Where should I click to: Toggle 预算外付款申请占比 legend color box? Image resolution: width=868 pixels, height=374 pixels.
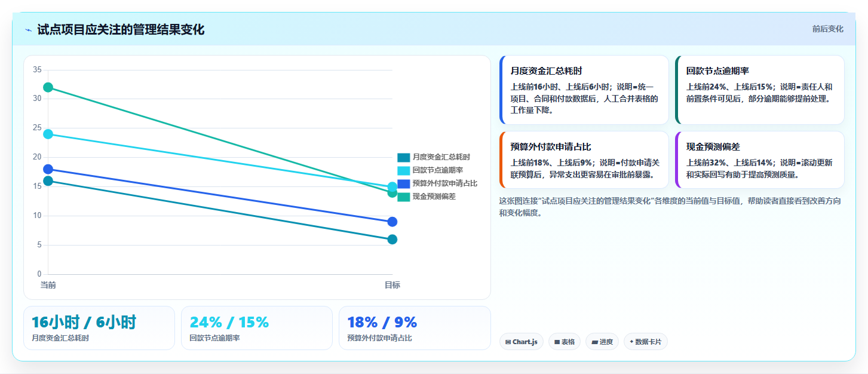click(404, 183)
